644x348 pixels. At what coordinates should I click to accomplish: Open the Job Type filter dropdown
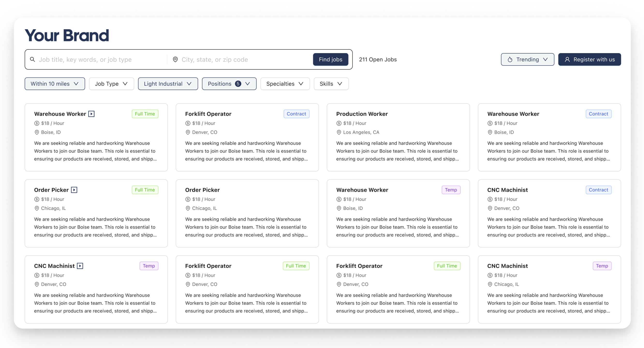111,84
